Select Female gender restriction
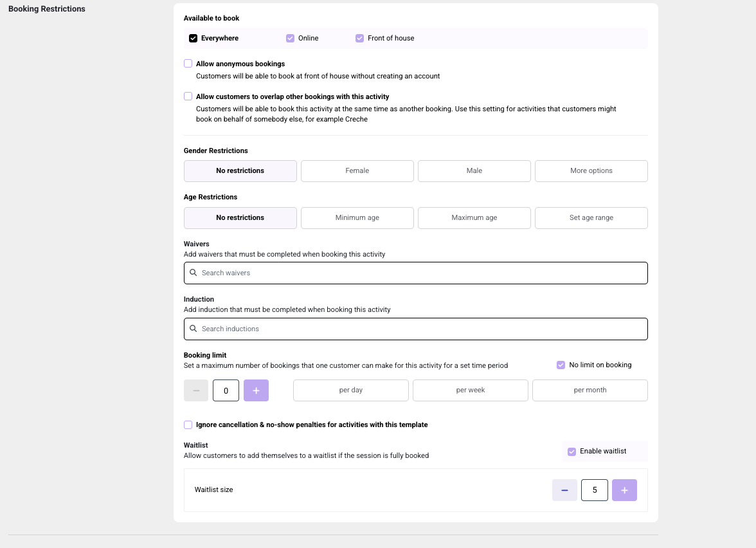 pos(357,170)
